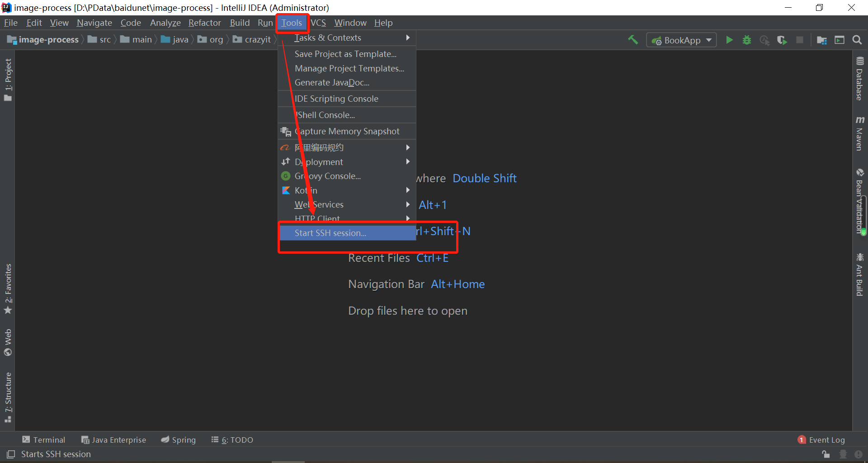Select "Start SSH session..." in the Tools menu

[x=330, y=233]
